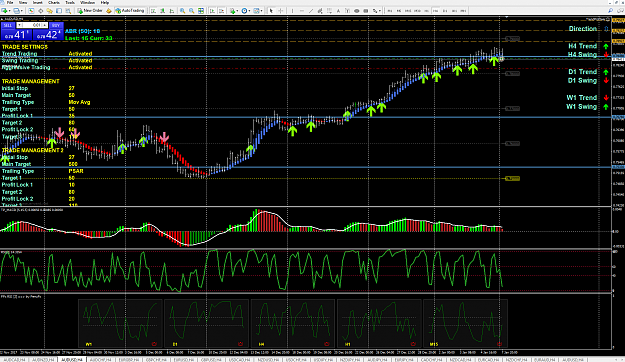Show the Data Window icon
This screenshot has height=362, width=625.
(x=40, y=11)
